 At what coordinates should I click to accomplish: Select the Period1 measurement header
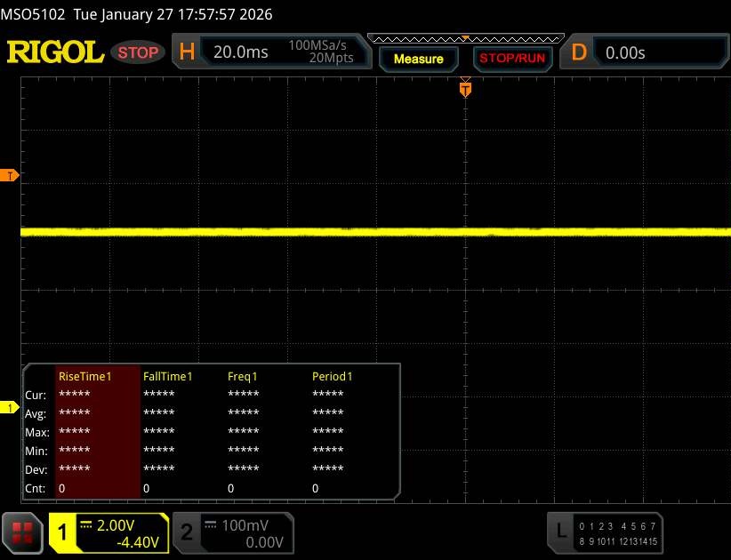coord(333,376)
